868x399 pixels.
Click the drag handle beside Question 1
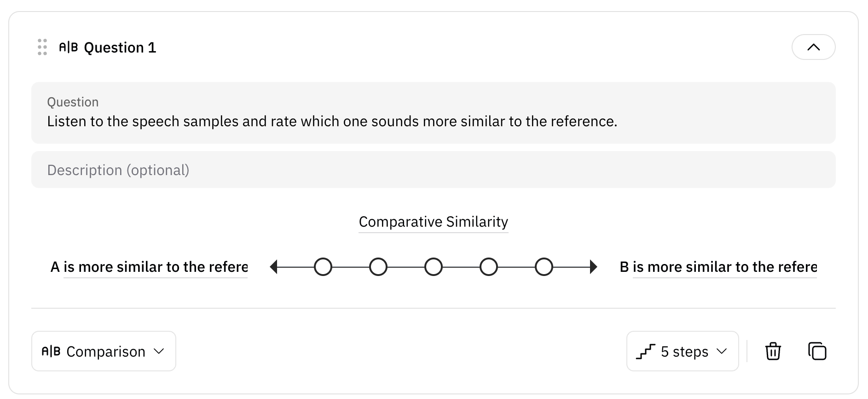tap(42, 47)
